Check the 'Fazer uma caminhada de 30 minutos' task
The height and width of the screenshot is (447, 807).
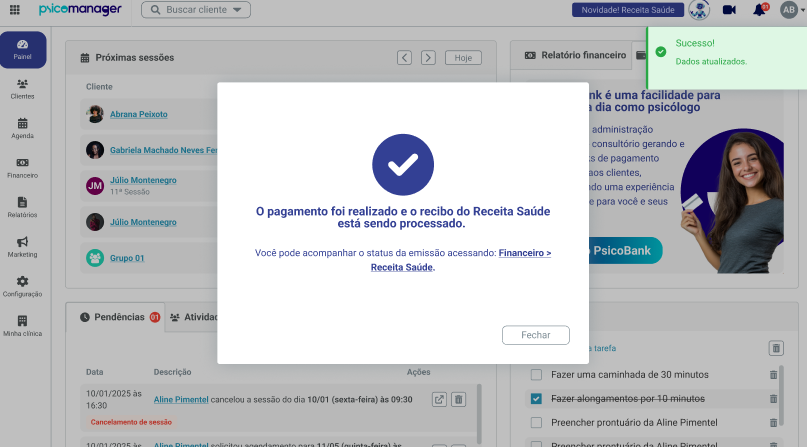click(x=536, y=374)
